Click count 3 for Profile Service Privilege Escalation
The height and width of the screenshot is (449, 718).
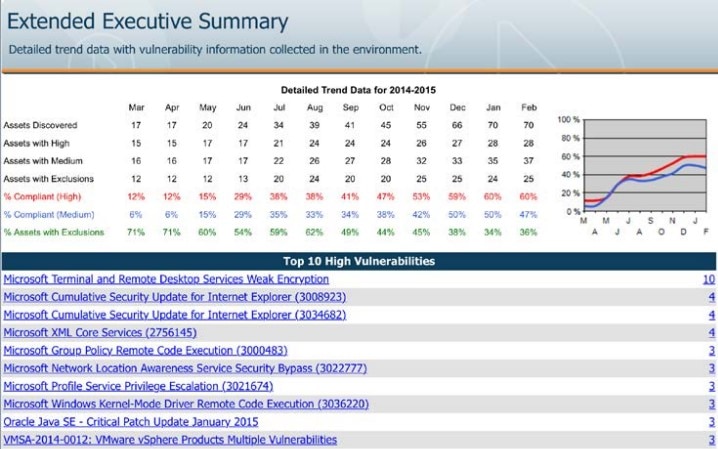712,386
